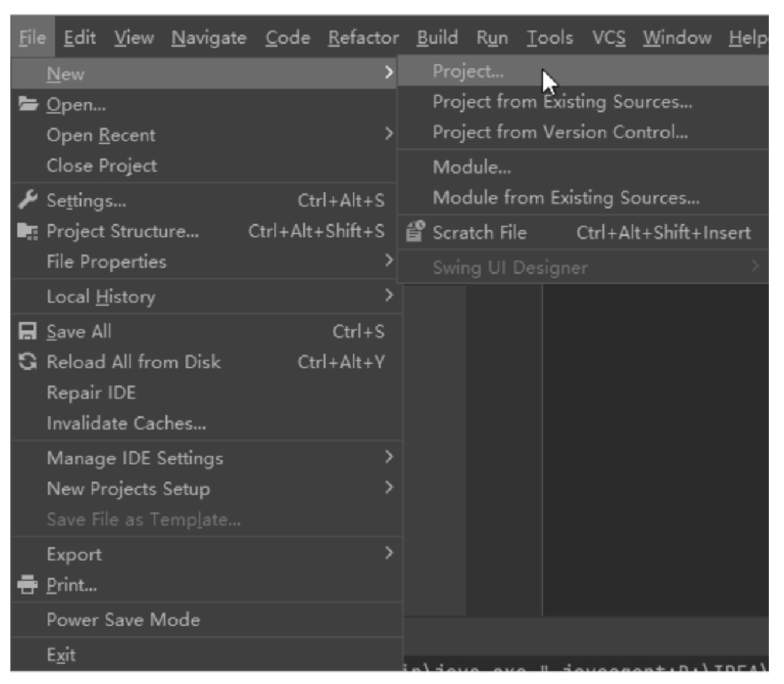Click the Project Structure folder icon
This screenshot has width=784, height=684.
[28, 231]
